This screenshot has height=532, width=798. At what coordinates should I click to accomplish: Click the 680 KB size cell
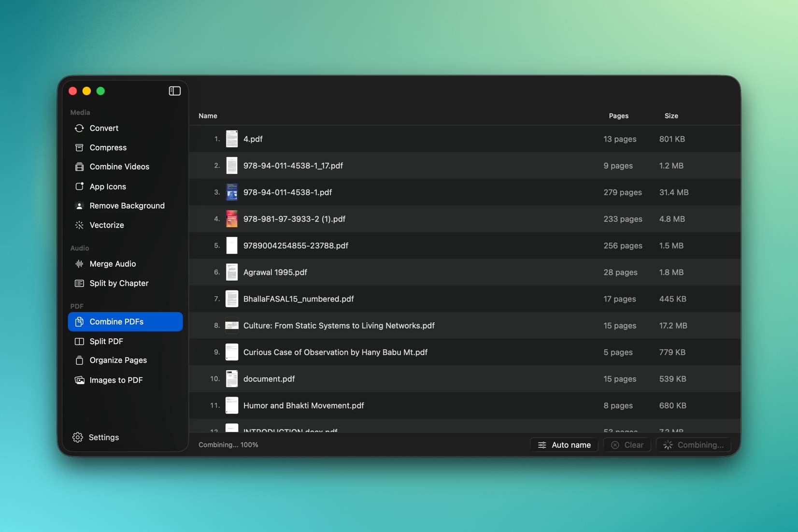click(x=672, y=405)
